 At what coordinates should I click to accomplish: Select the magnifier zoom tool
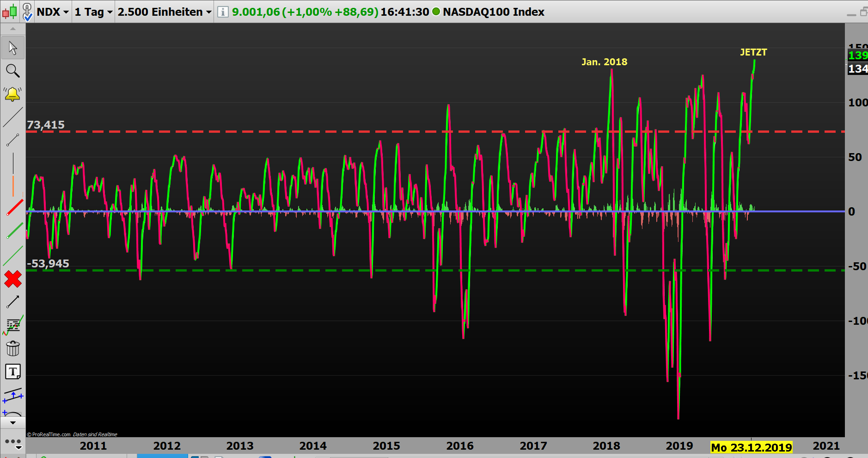tap(12, 71)
